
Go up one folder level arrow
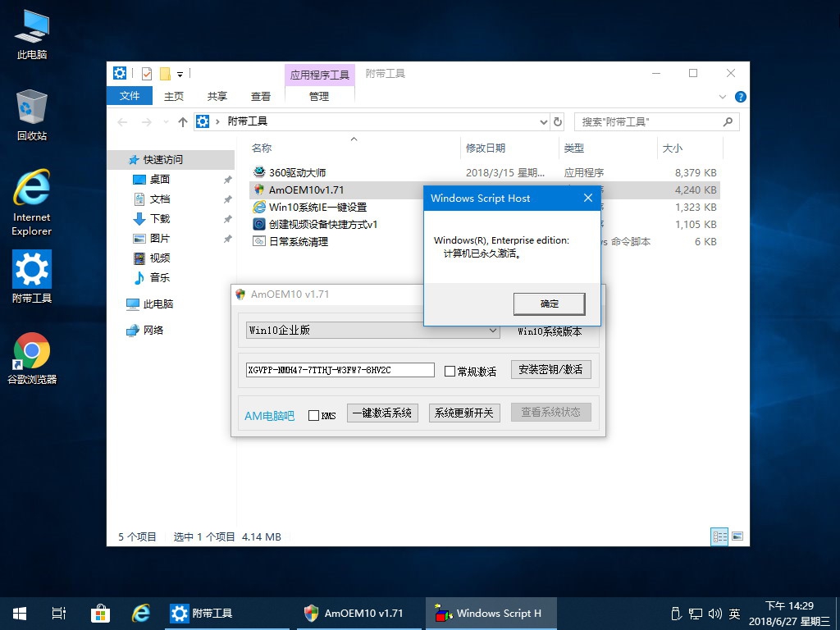click(x=183, y=122)
